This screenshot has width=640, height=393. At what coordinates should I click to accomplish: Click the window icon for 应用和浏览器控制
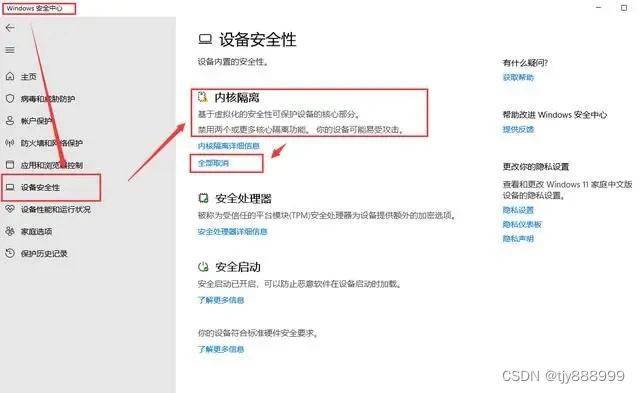[x=10, y=165]
